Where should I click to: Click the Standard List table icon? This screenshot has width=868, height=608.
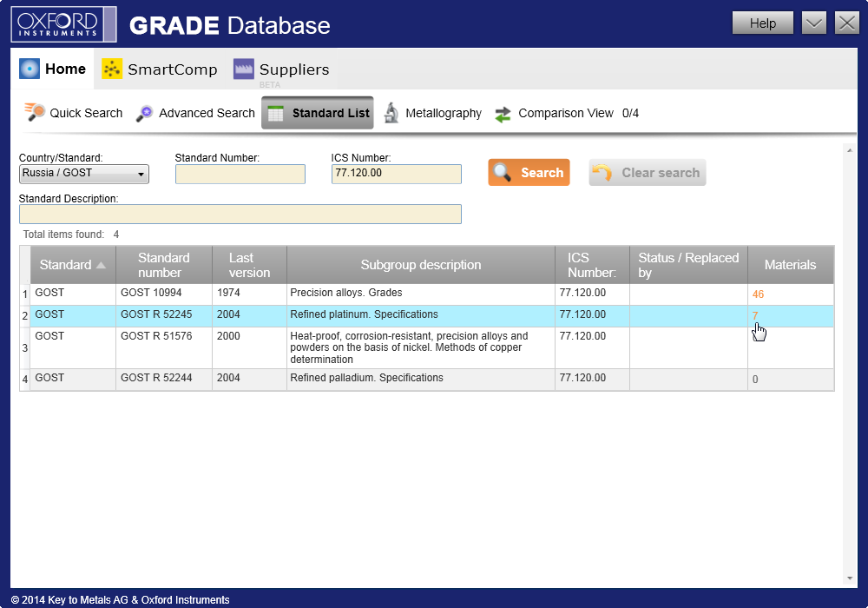tap(276, 114)
